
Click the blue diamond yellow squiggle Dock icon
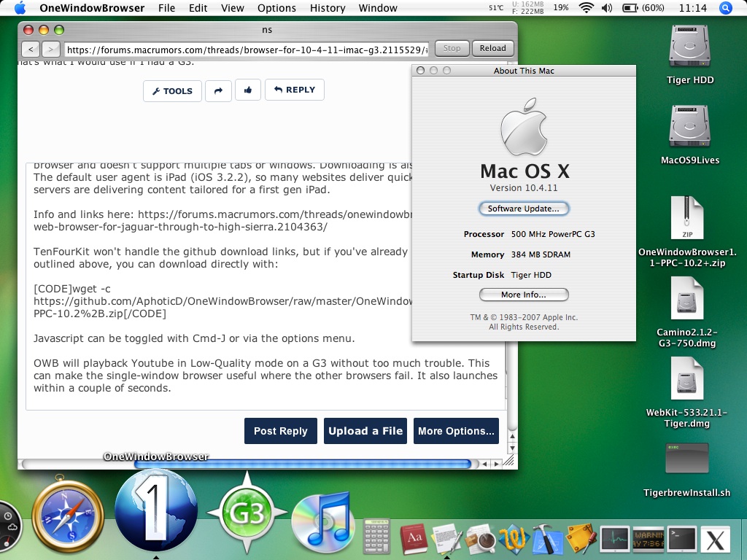click(x=514, y=539)
